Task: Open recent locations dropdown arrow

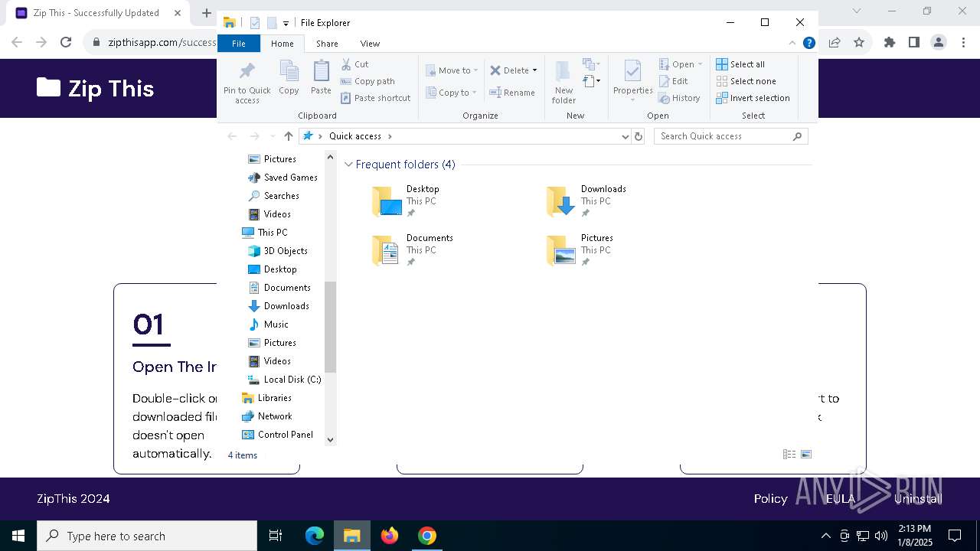Action: [x=273, y=136]
